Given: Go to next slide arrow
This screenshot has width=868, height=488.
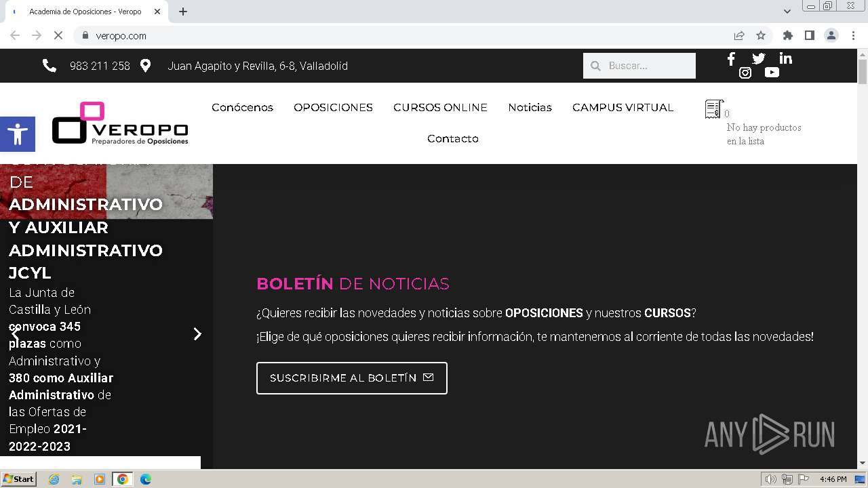Looking at the screenshot, I should (x=197, y=333).
